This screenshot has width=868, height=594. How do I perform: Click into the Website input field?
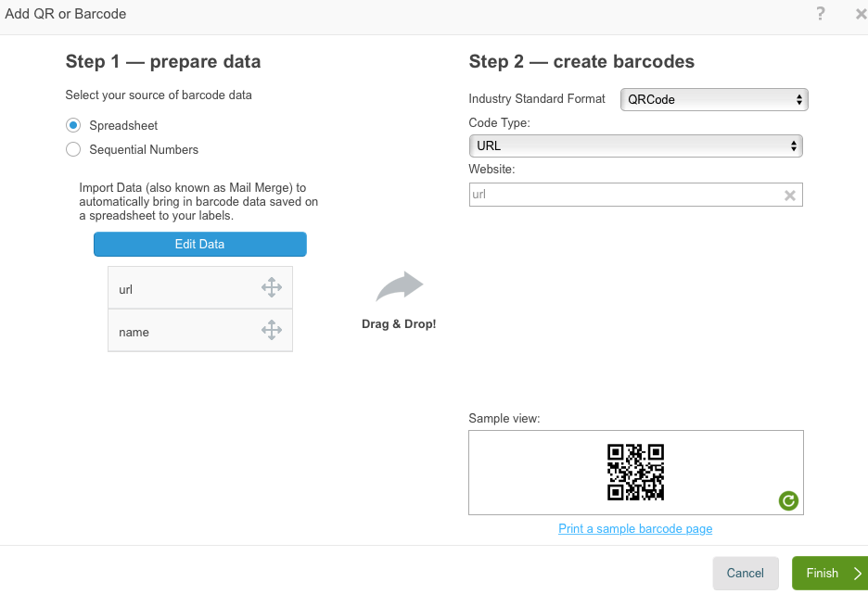626,195
